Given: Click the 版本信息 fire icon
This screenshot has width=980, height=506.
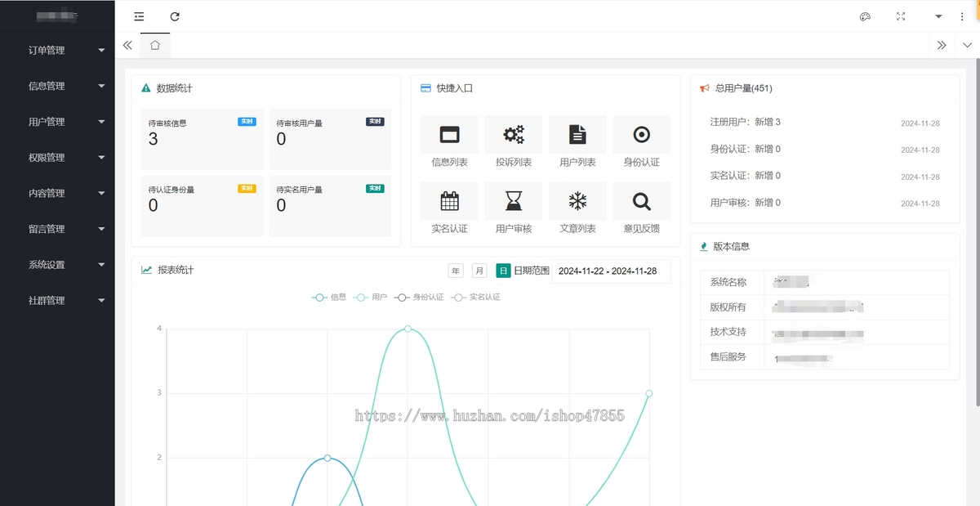Looking at the screenshot, I should (x=704, y=246).
